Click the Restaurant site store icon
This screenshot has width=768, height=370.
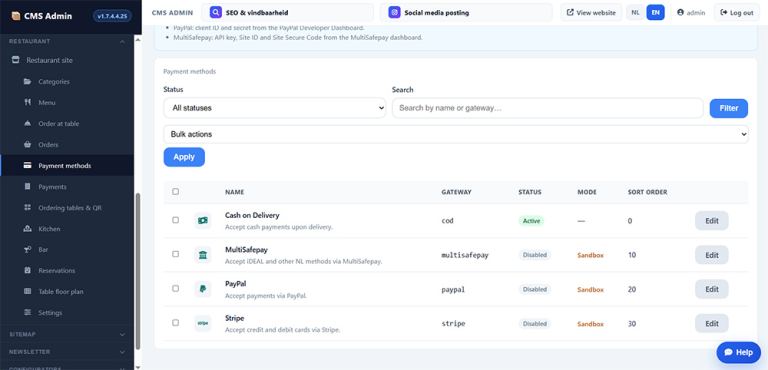(16, 60)
